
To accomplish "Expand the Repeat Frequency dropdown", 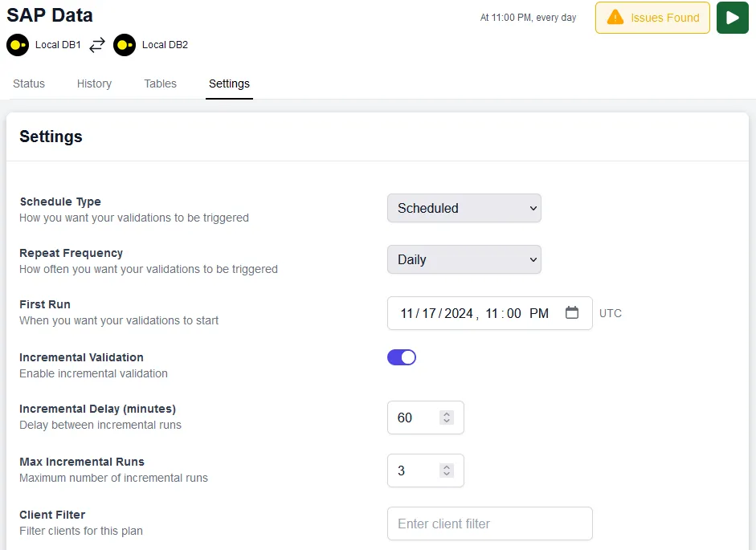I will click(x=464, y=259).
